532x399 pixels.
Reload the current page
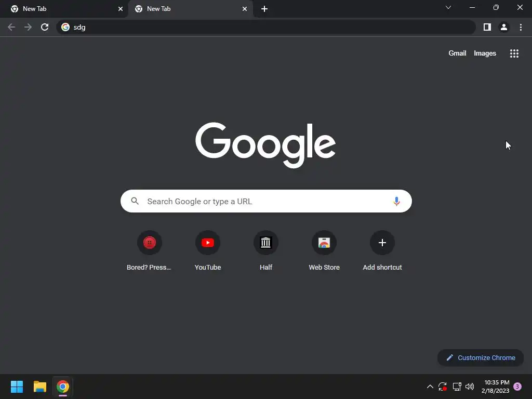45,27
